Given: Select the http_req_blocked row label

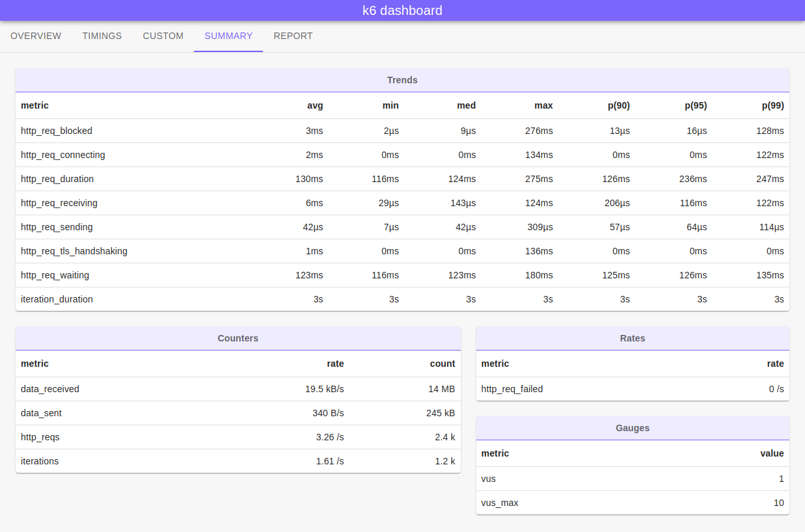Looking at the screenshot, I should (x=57, y=131).
